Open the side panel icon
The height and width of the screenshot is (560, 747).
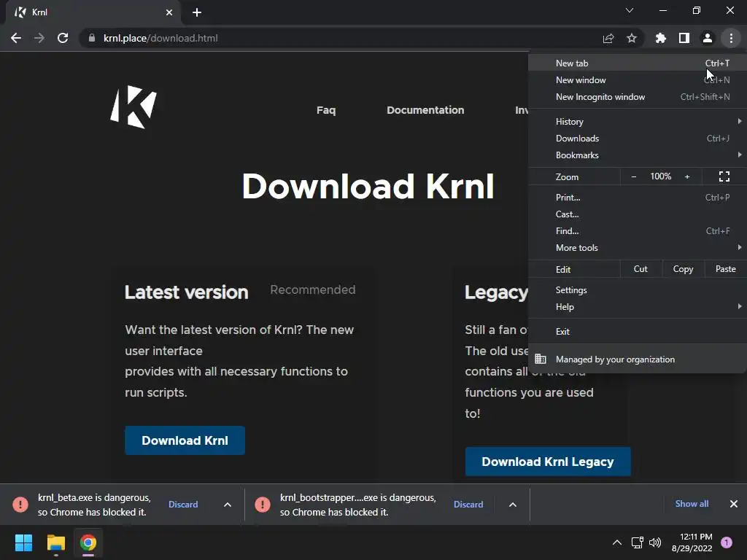tap(684, 38)
